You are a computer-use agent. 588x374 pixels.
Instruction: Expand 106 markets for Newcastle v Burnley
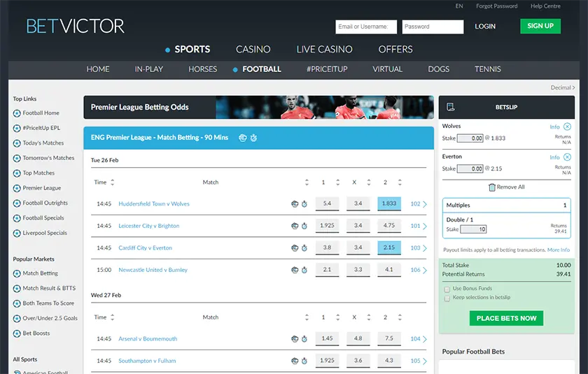(419, 270)
